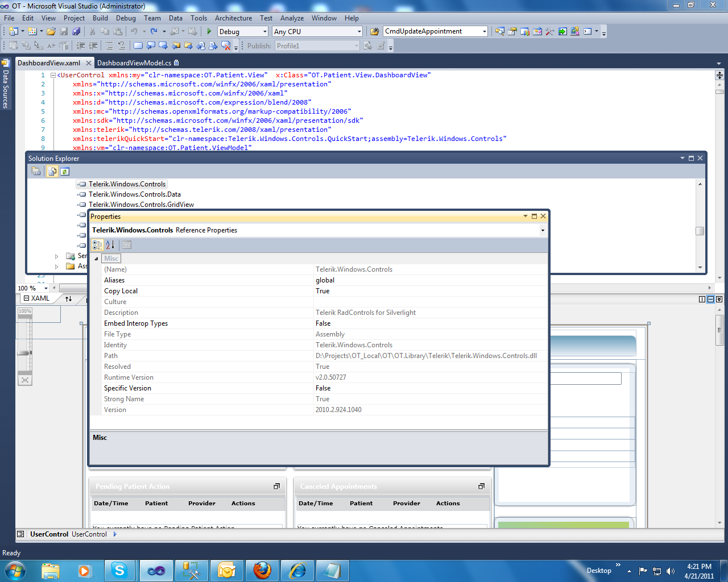Click the Uncomment Selection icon

121,45
